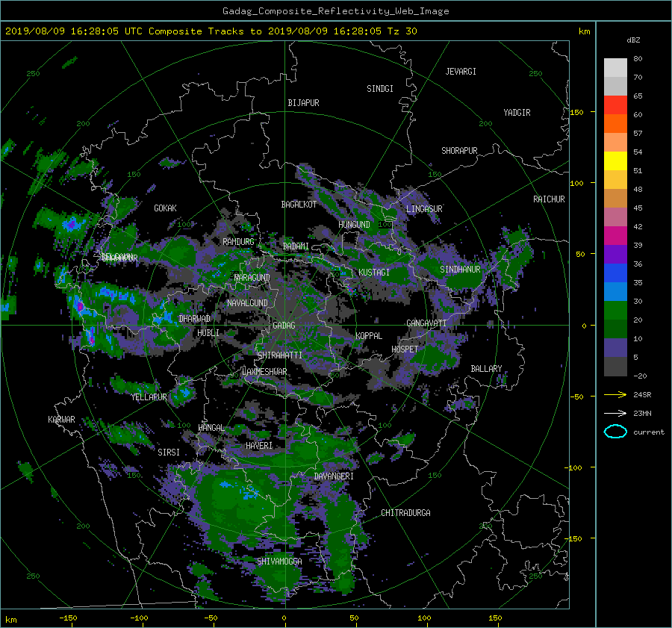
Task: Click the '24SR' legend text
Action: (x=642, y=394)
